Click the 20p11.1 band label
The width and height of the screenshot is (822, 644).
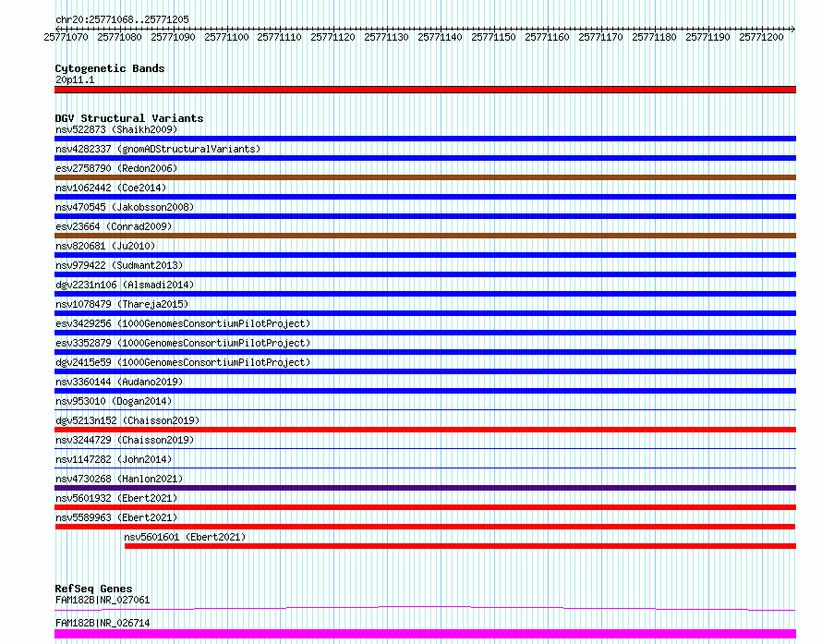[75, 79]
